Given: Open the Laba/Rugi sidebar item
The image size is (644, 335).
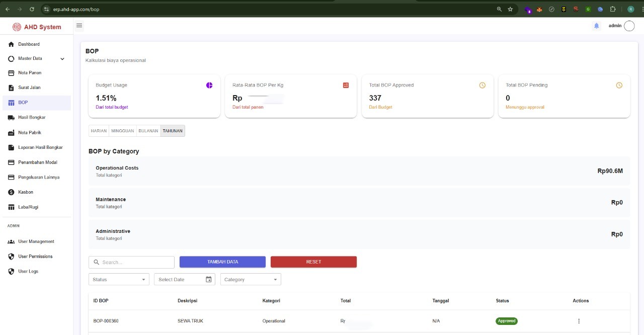Looking at the screenshot, I should [28, 207].
